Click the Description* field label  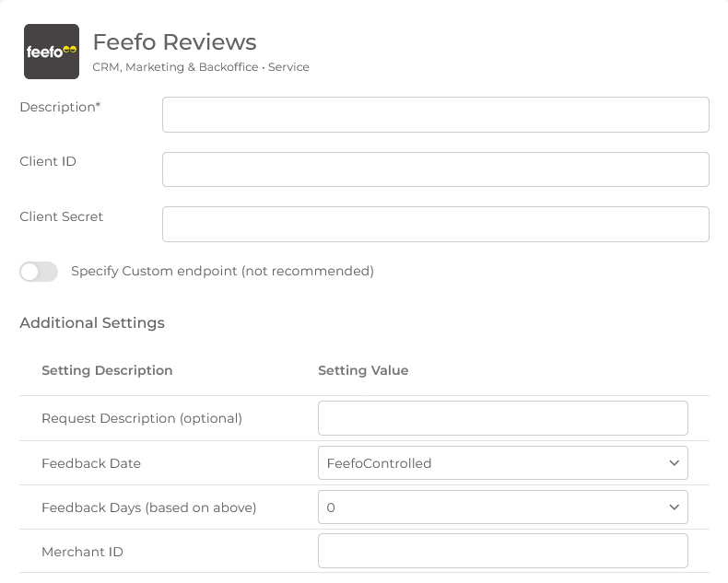[60, 107]
